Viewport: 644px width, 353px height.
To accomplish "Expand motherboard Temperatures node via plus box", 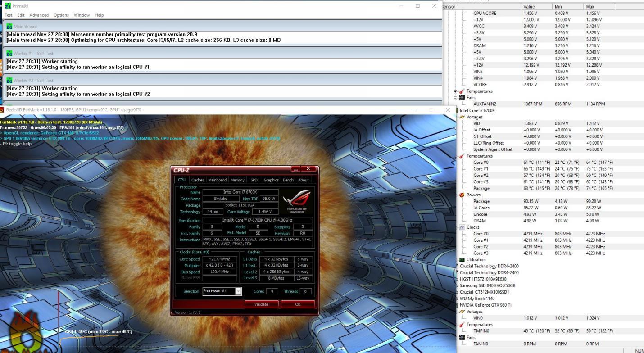I will pyautogui.click(x=455, y=91).
